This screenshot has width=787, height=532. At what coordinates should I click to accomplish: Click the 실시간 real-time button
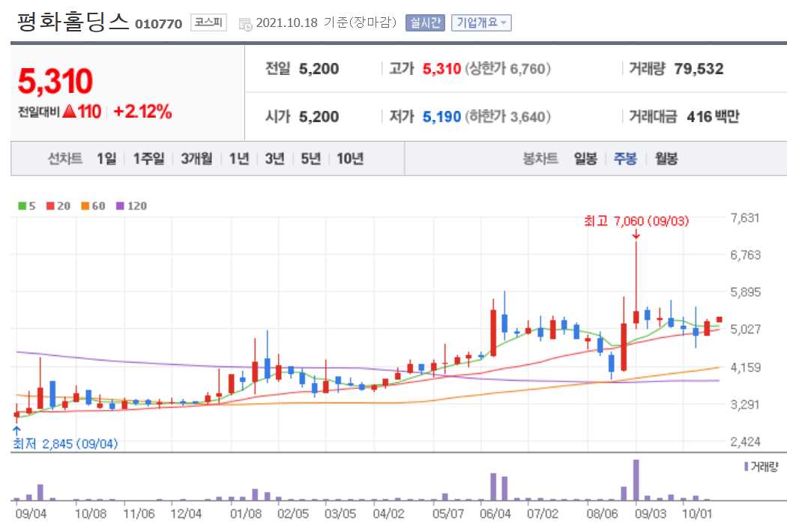[425, 22]
